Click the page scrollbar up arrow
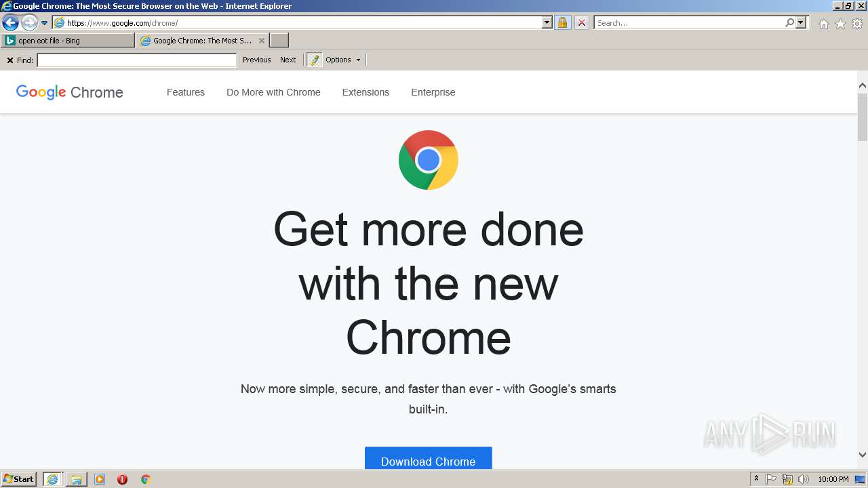The width and height of the screenshot is (868, 488). click(x=863, y=86)
